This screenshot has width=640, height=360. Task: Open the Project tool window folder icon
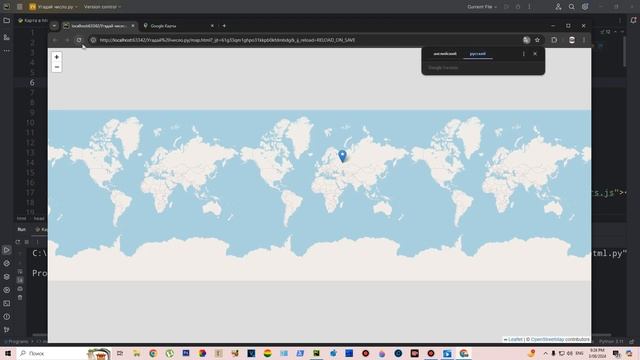tap(7, 20)
